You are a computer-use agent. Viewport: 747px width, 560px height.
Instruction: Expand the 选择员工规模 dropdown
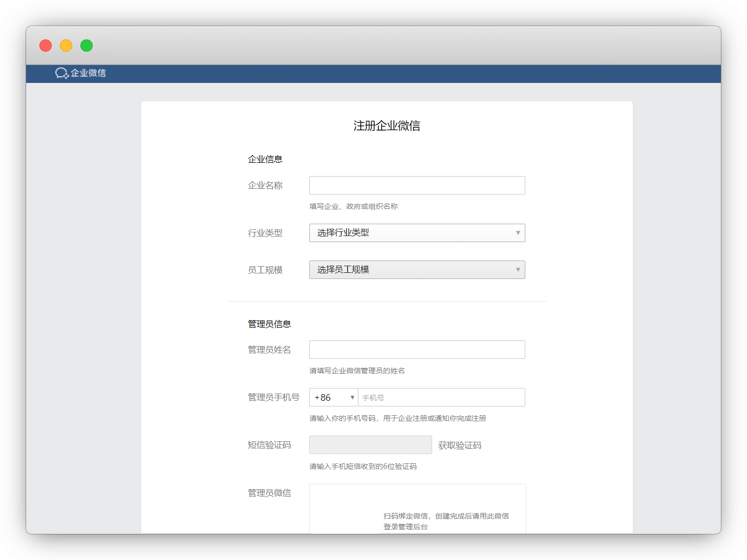coord(417,270)
